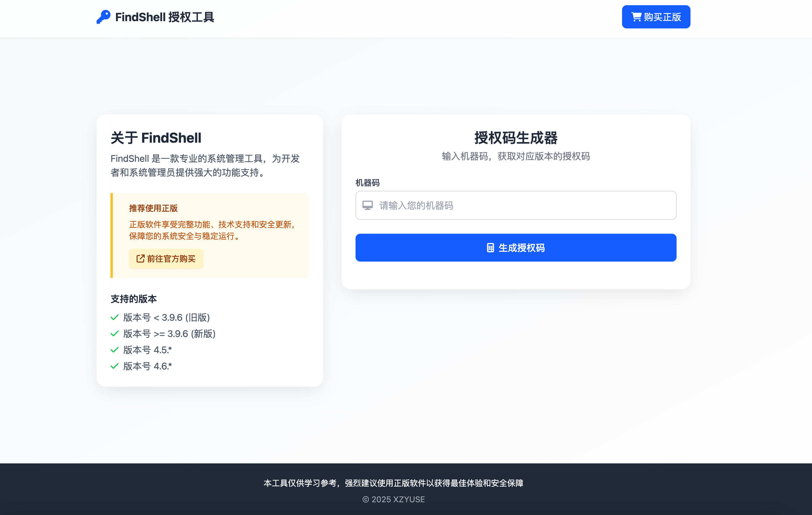Click the external link icon beside 前往官方购买

(140, 259)
